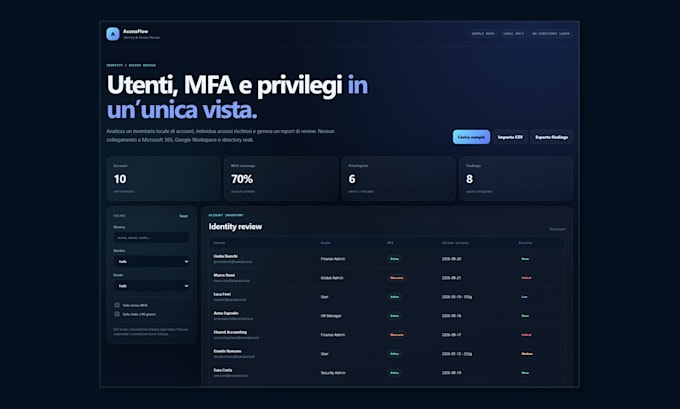
Task: Open the Rischio filter dropdown
Action: pos(151,262)
